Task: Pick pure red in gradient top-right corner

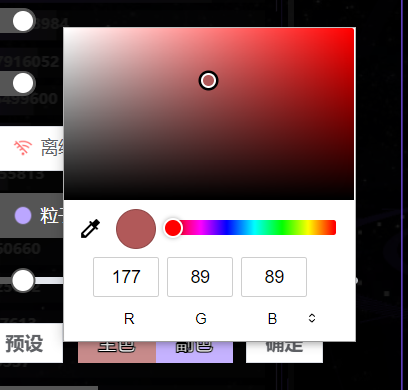Action: click(x=352, y=31)
